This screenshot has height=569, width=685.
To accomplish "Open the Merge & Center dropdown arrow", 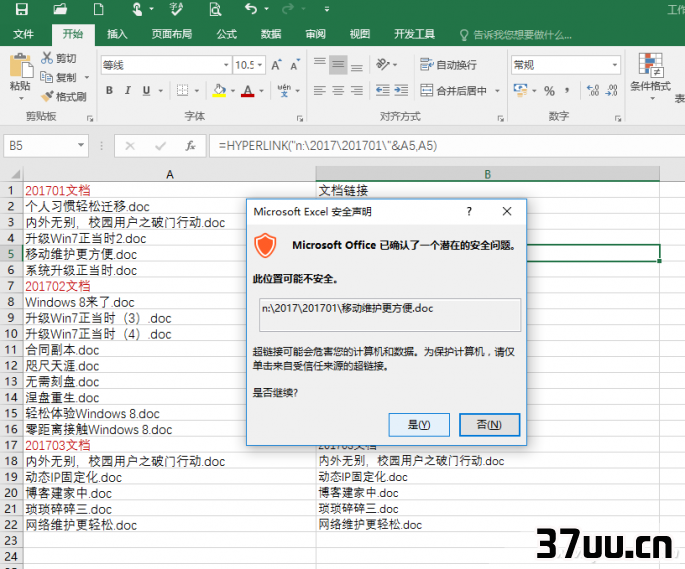I will (497, 91).
